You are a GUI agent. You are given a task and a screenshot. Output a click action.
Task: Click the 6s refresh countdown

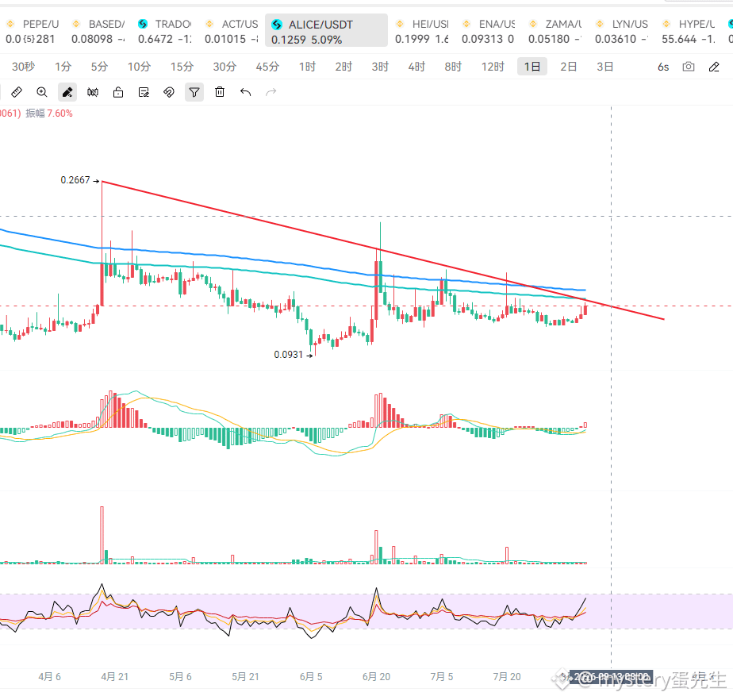point(663,67)
